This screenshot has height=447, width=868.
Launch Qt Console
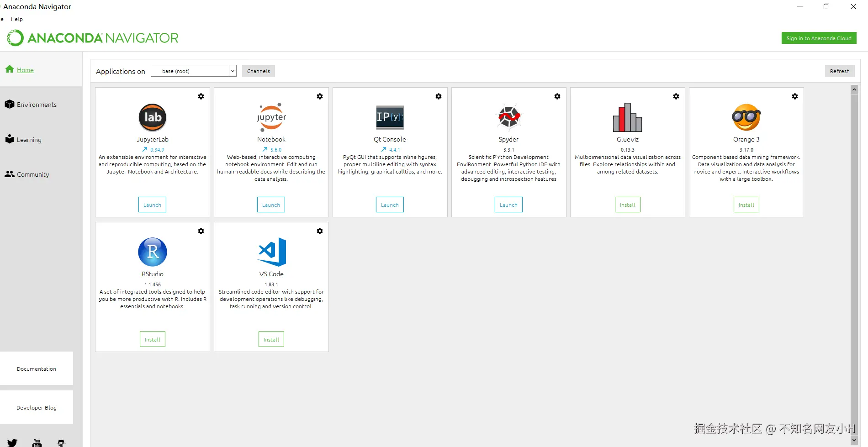pos(390,205)
